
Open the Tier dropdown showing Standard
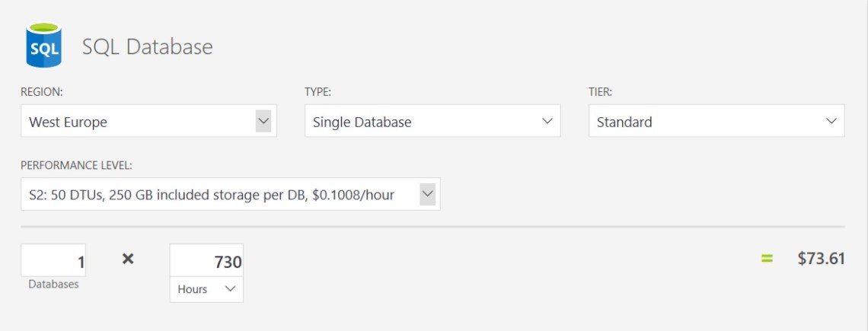point(716,121)
